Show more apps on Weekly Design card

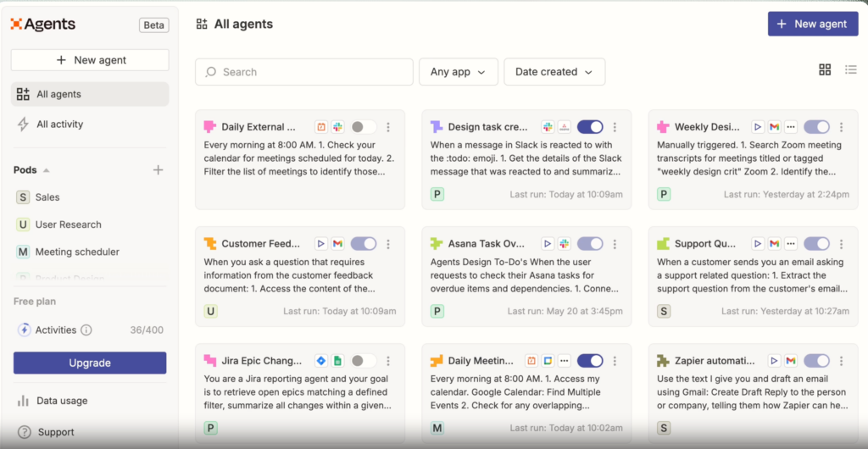pyautogui.click(x=791, y=127)
